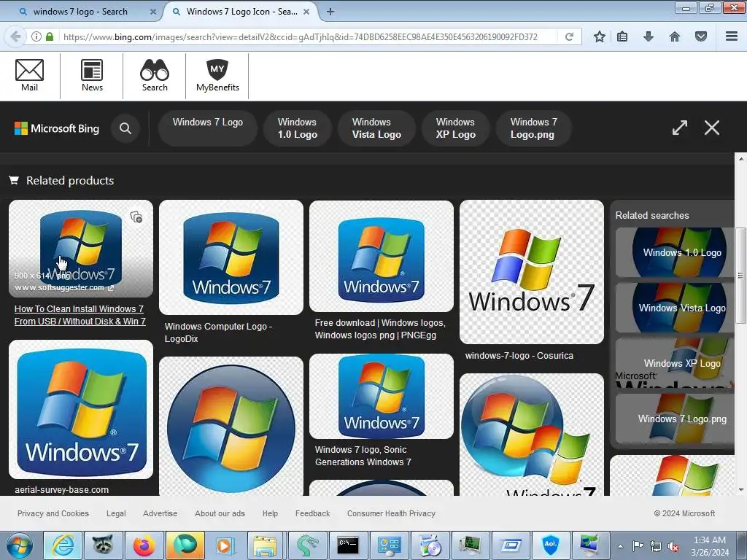Open the Cosurica Windows 7 wordmark thumbnail

coord(532,272)
